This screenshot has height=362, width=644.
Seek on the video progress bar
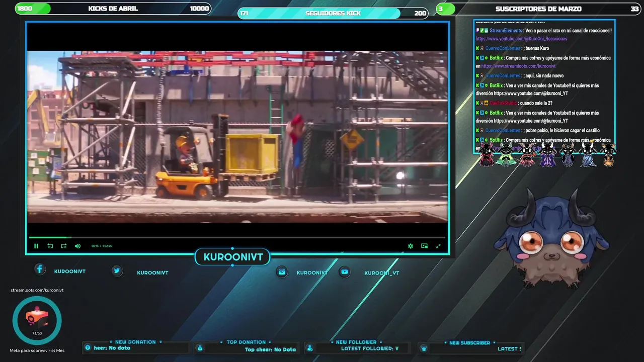click(237, 237)
